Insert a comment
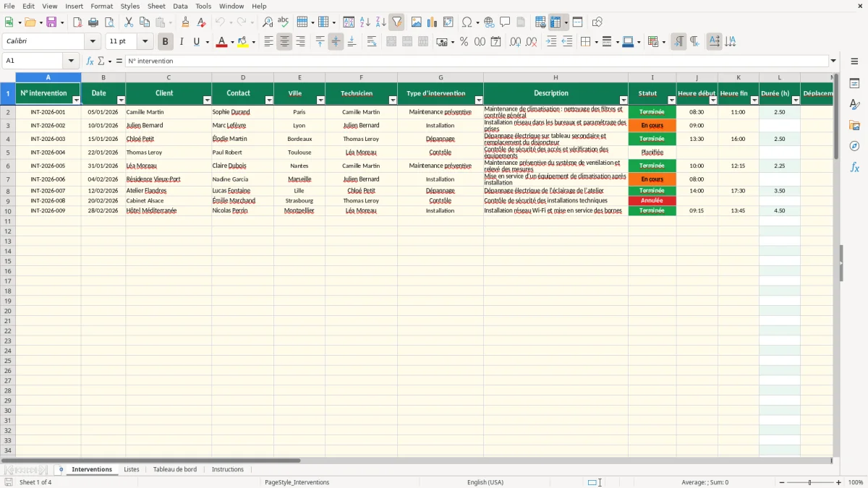Image resolution: width=868 pixels, height=488 pixels. pos(505,22)
